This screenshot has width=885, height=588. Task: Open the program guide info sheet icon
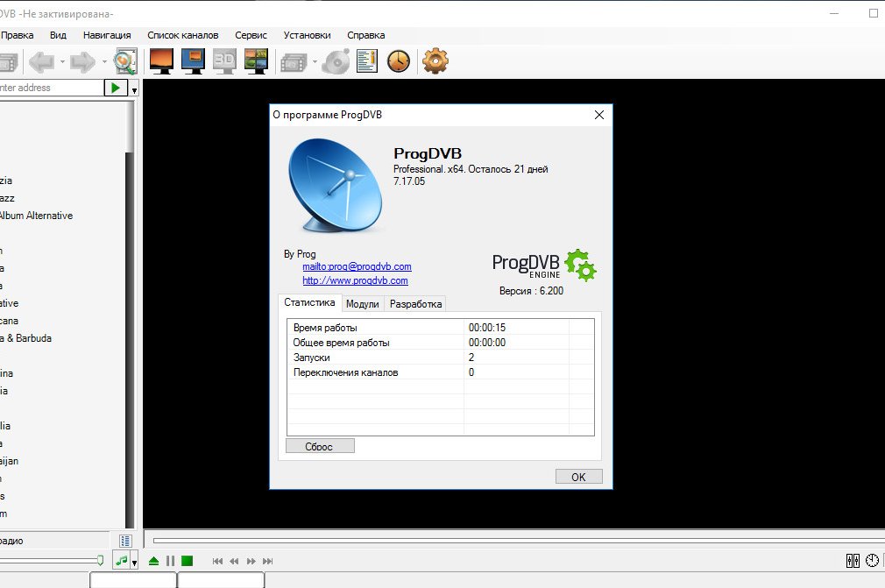click(367, 61)
